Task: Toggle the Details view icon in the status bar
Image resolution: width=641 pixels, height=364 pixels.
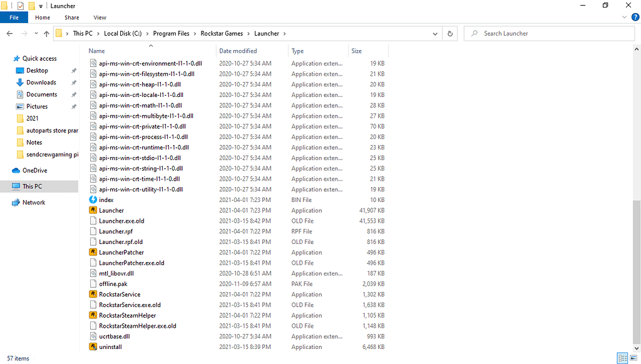Action: 622,358
